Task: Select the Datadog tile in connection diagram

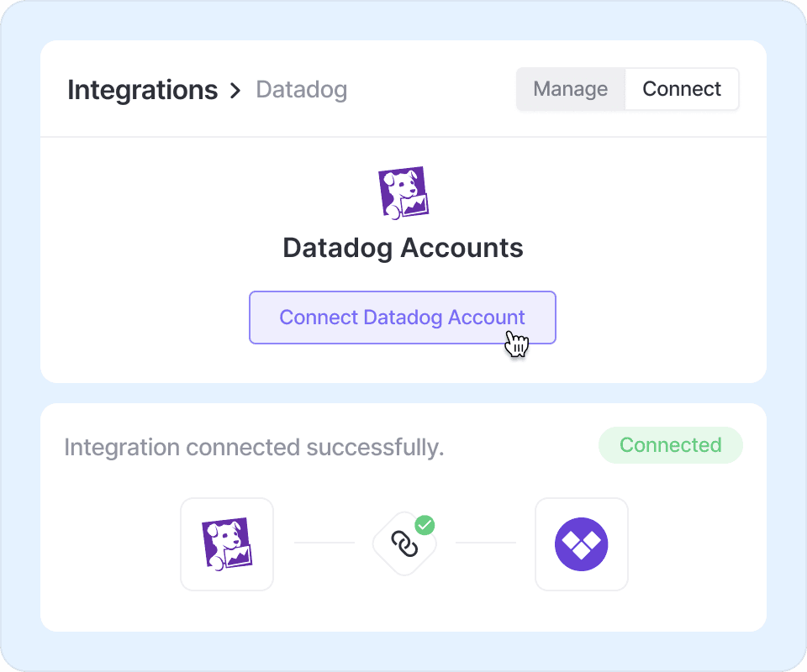Action: 227,543
